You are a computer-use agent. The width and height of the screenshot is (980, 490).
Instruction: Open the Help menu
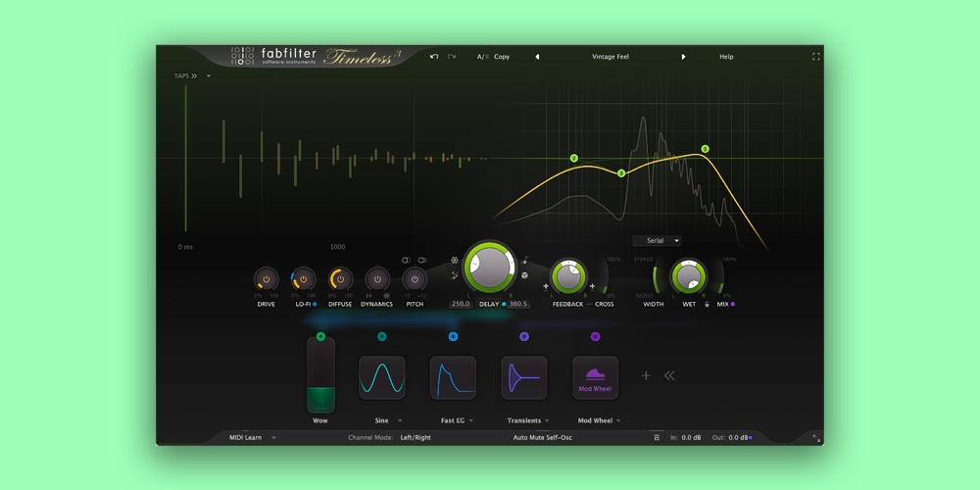coord(726,57)
